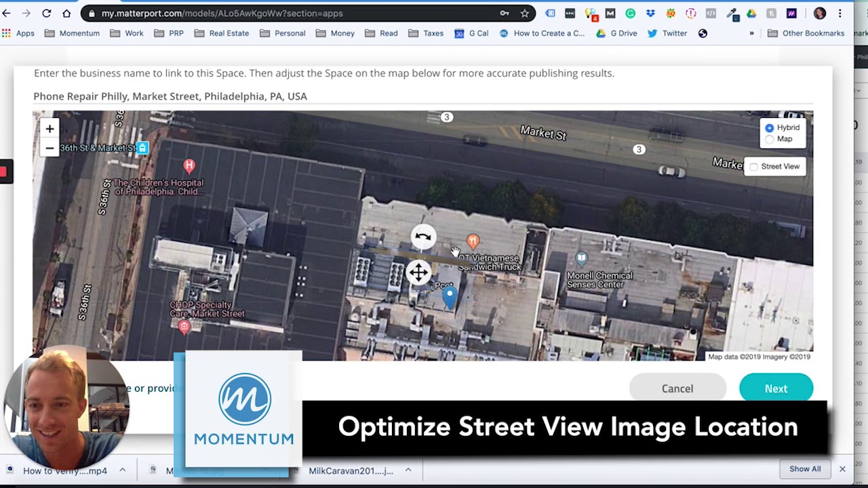
Task: Select the Hybrid map type
Action: click(x=769, y=127)
